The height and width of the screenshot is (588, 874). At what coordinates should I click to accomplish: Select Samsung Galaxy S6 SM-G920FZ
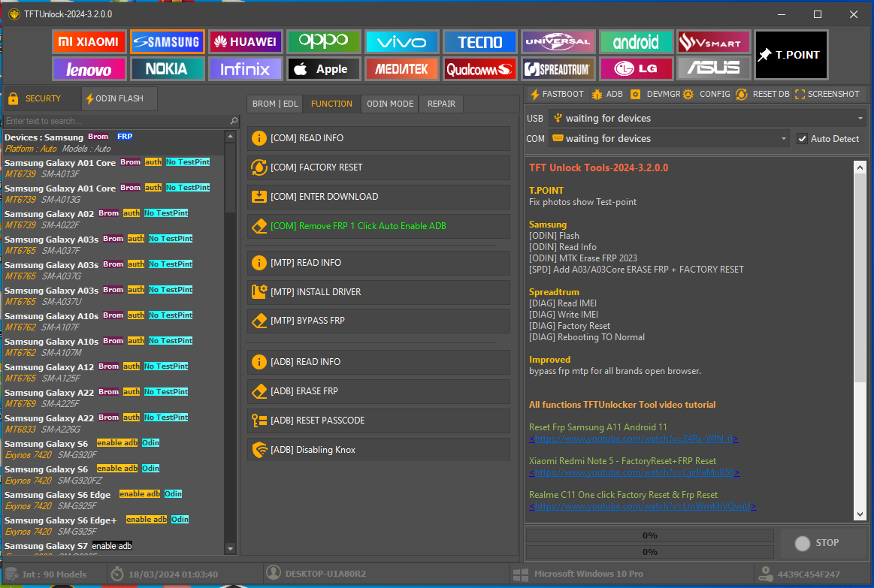113,475
